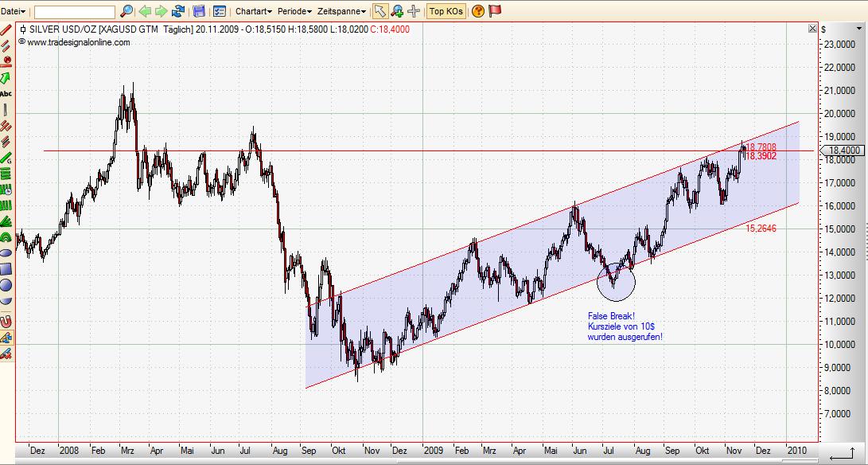This screenshot has width=868, height=465.
Task: Pick the blue ellipse shape tool
Action: (x=6, y=253)
